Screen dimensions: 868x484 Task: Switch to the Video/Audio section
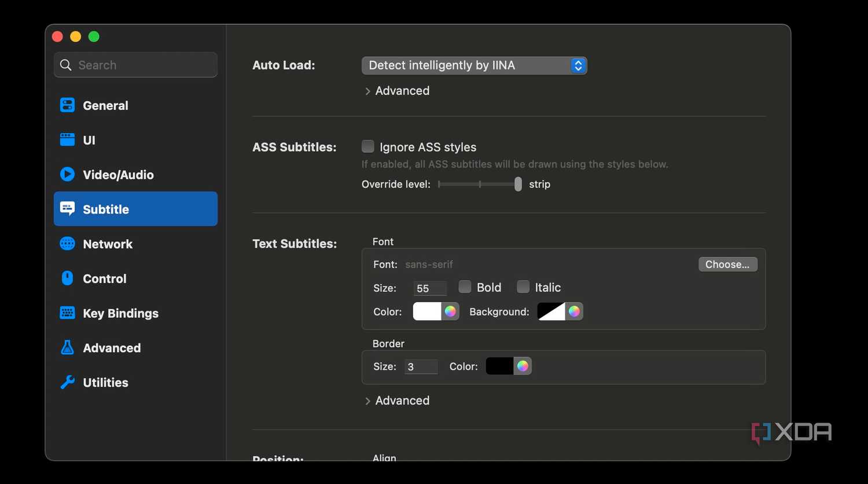(135, 174)
